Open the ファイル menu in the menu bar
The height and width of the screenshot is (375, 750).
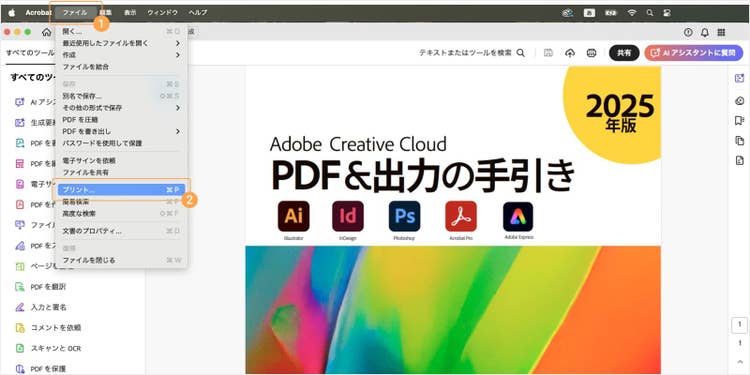pos(75,13)
